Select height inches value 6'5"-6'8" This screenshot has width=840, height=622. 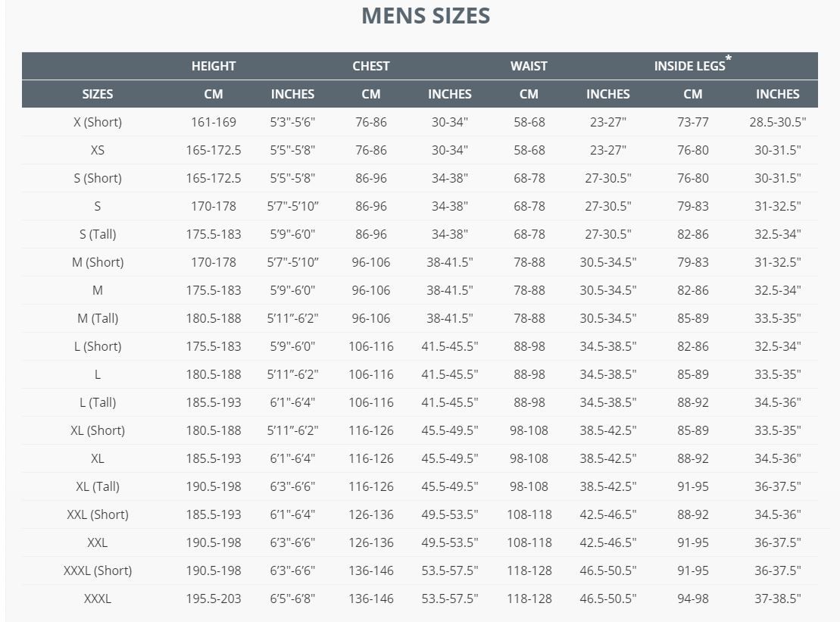pos(292,599)
